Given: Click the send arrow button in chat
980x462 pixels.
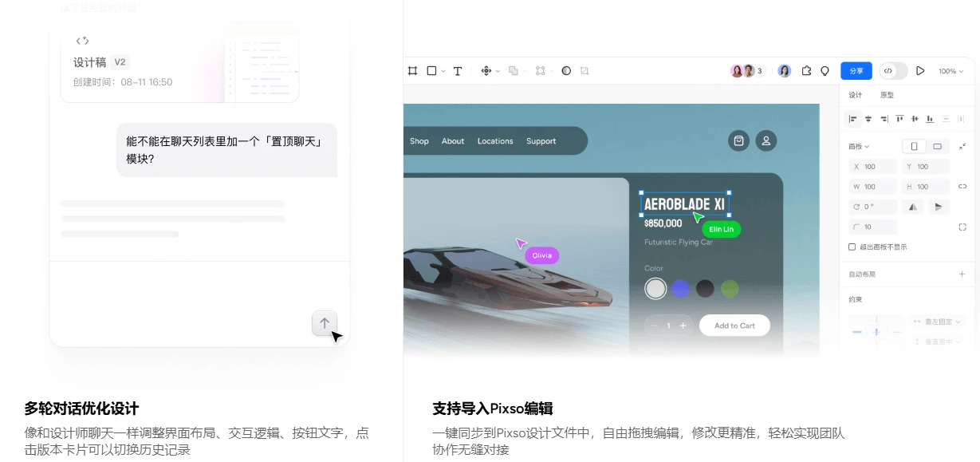Looking at the screenshot, I should coord(325,323).
